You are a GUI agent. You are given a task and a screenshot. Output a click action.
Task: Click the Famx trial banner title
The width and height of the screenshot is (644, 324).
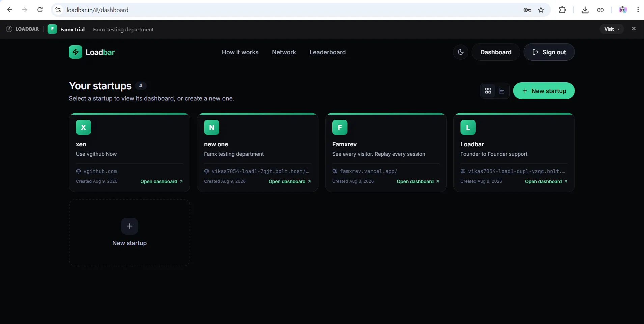(73, 29)
